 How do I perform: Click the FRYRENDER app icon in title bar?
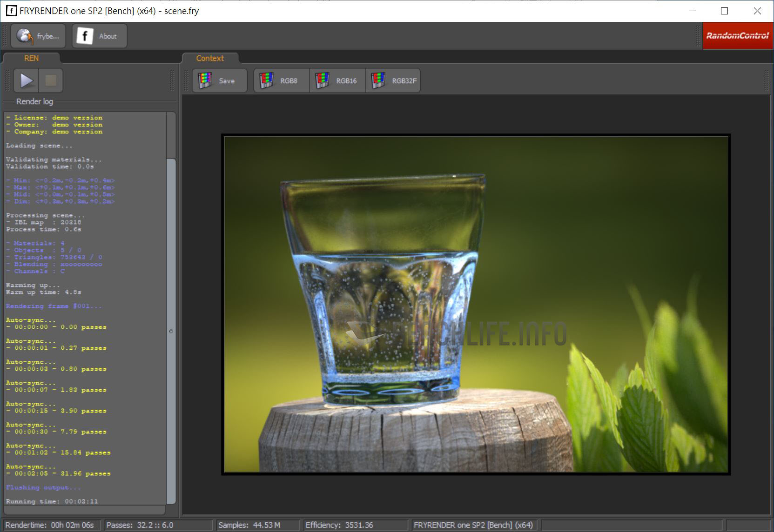coord(11,11)
